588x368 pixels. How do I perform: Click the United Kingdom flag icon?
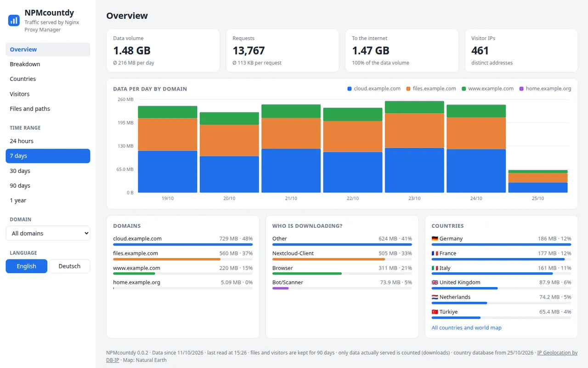pyautogui.click(x=435, y=282)
